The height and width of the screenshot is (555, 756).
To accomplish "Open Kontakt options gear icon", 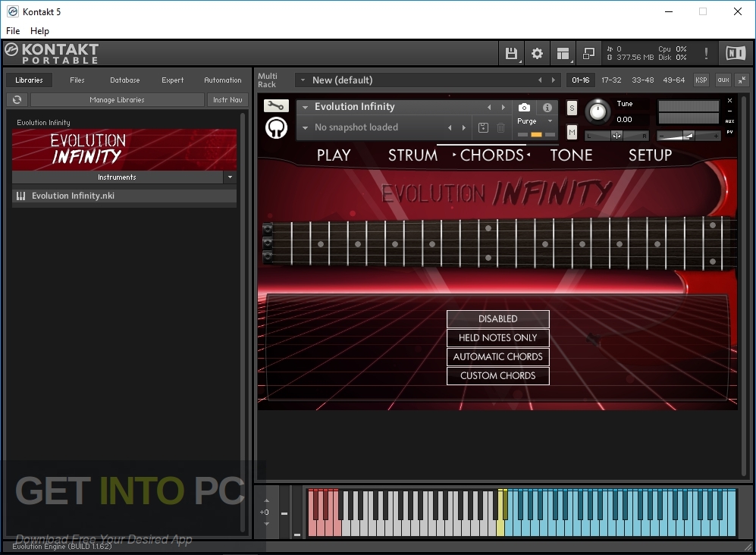I will 537,53.
